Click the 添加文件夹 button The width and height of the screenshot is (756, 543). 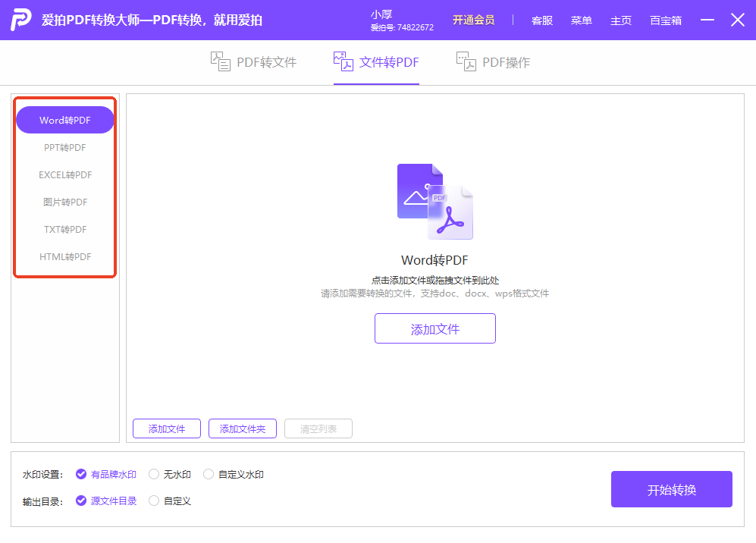243,428
